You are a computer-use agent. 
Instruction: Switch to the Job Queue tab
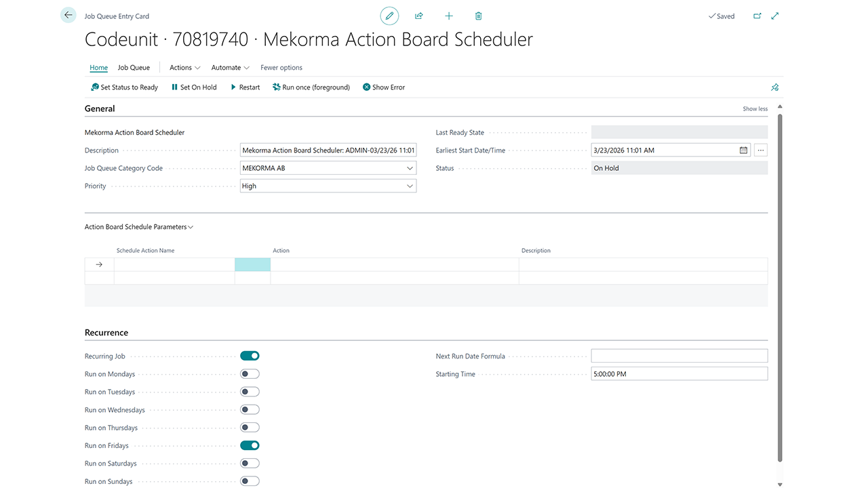click(x=134, y=68)
